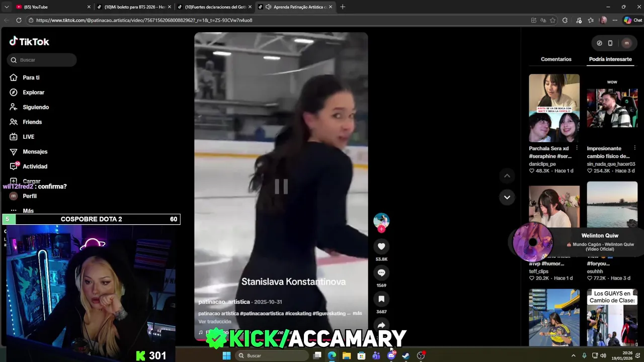Bookmark the video to favorites

[381, 299]
